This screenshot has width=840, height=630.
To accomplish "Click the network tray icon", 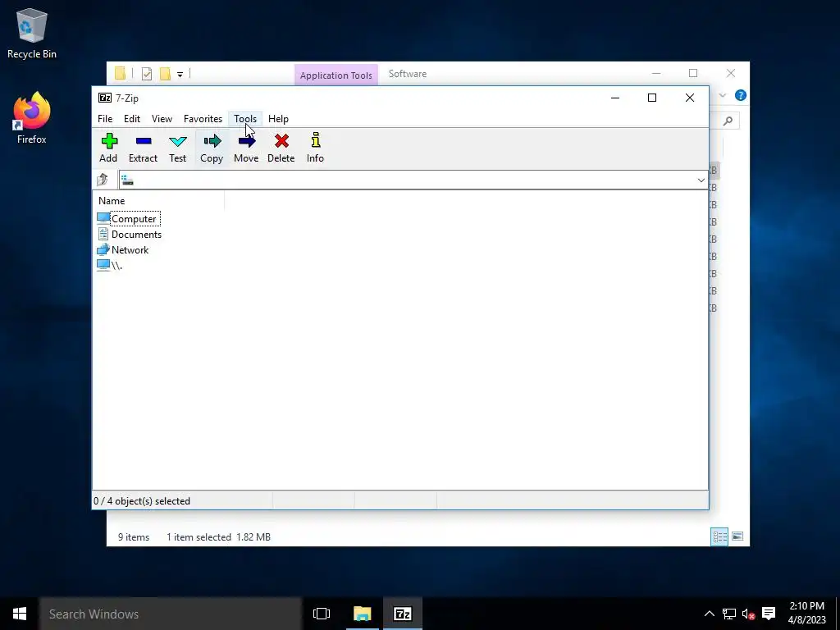I will click(x=728, y=614).
